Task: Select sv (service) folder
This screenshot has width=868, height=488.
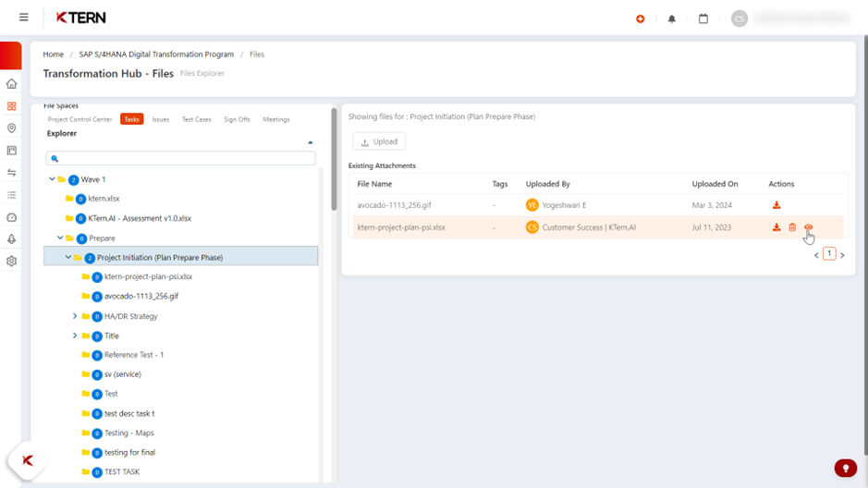Action: (x=122, y=374)
